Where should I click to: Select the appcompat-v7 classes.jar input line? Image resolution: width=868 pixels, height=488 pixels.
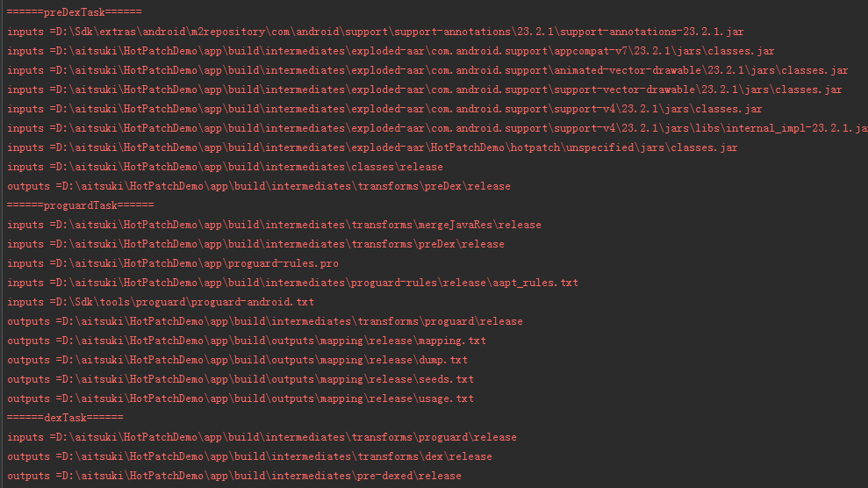(x=391, y=51)
